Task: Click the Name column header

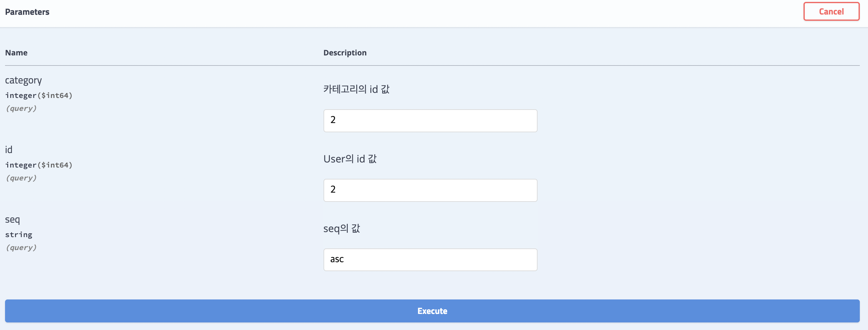Action: pos(16,53)
